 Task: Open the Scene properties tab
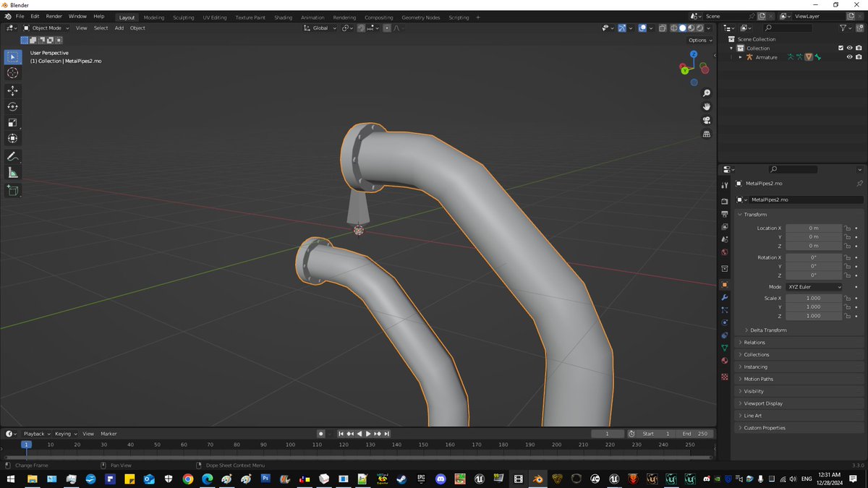pyautogui.click(x=724, y=239)
